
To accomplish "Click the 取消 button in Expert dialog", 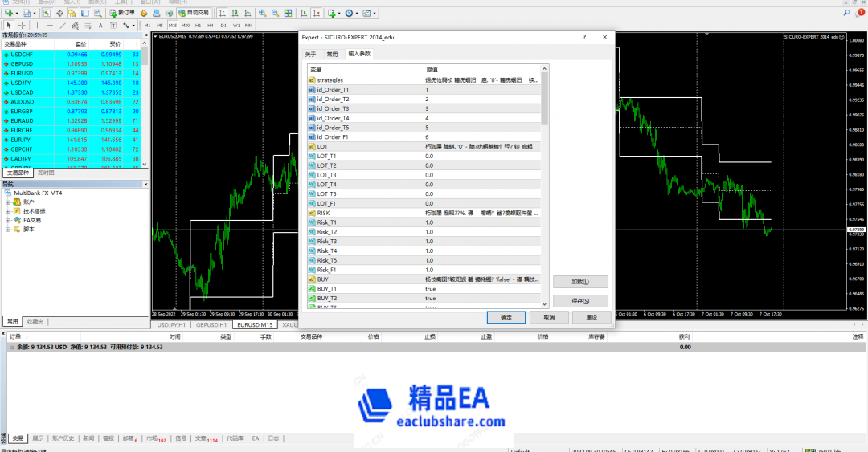I will (x=549, y=317).
